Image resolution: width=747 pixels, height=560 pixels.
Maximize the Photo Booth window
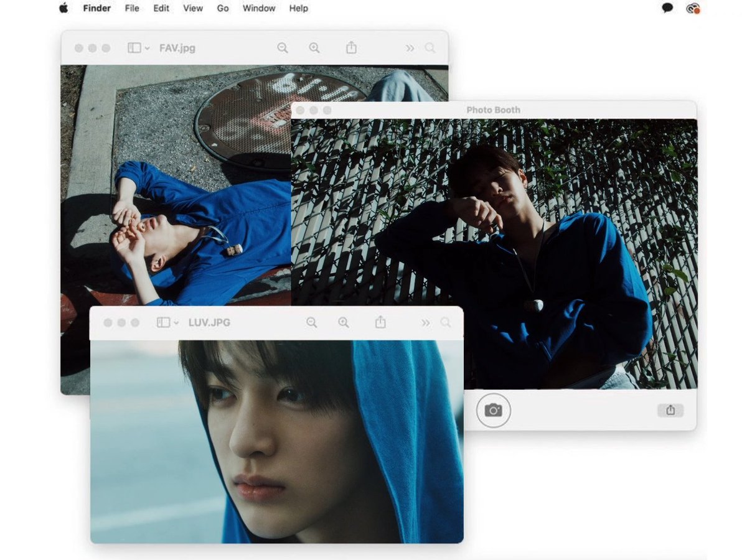(327, 110)
